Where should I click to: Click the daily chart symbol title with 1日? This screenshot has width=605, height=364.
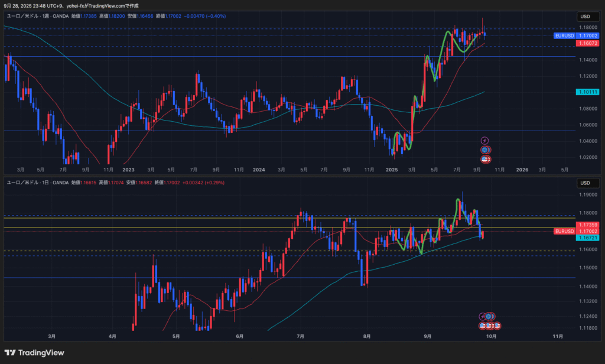37,183
